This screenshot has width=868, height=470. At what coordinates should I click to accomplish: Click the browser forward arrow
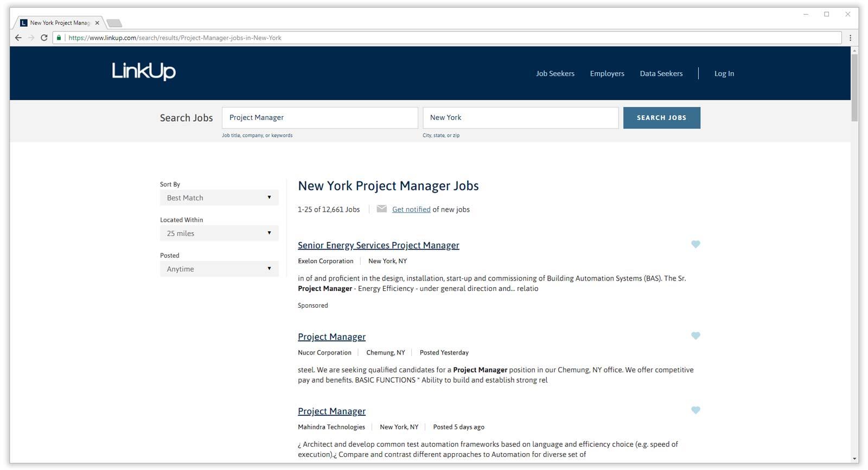point(31,38)
